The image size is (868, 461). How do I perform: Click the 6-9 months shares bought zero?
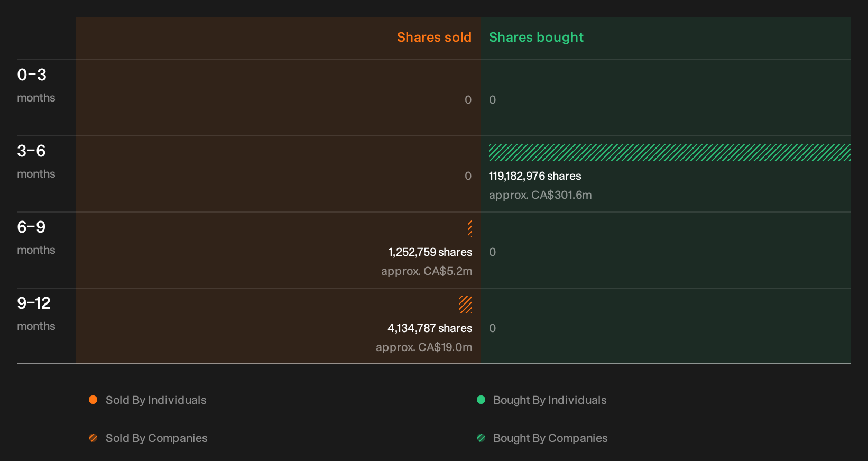point(493,252)
